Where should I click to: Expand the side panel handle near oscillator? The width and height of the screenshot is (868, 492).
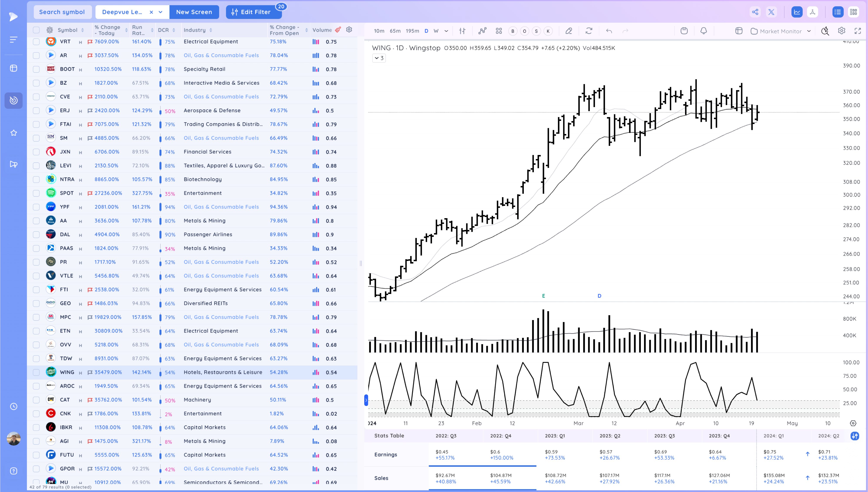pos(366,400)
